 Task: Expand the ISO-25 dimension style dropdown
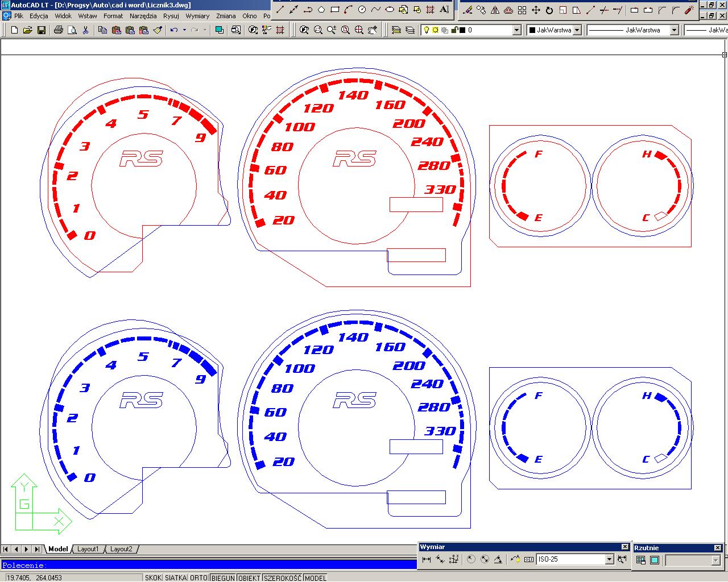tap(609, 559)
